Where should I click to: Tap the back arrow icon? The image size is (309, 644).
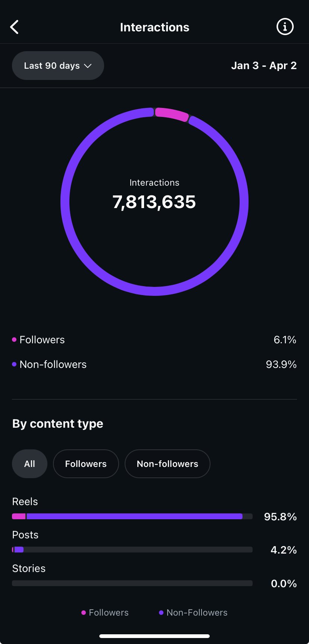tap(15, 27)
